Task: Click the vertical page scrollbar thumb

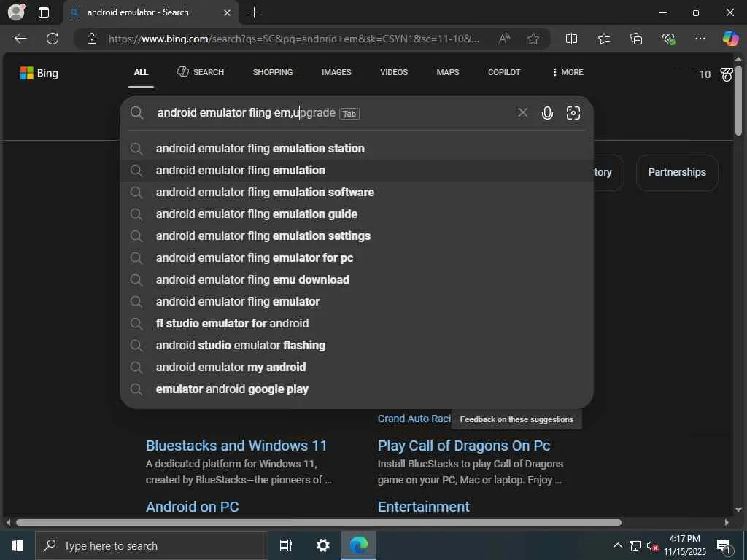Action: [x=738, y=101]
